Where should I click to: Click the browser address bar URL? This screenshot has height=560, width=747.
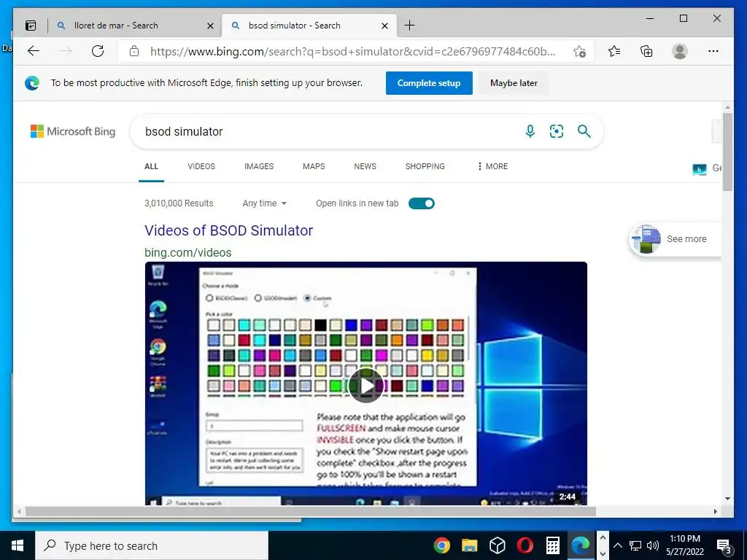352,52
